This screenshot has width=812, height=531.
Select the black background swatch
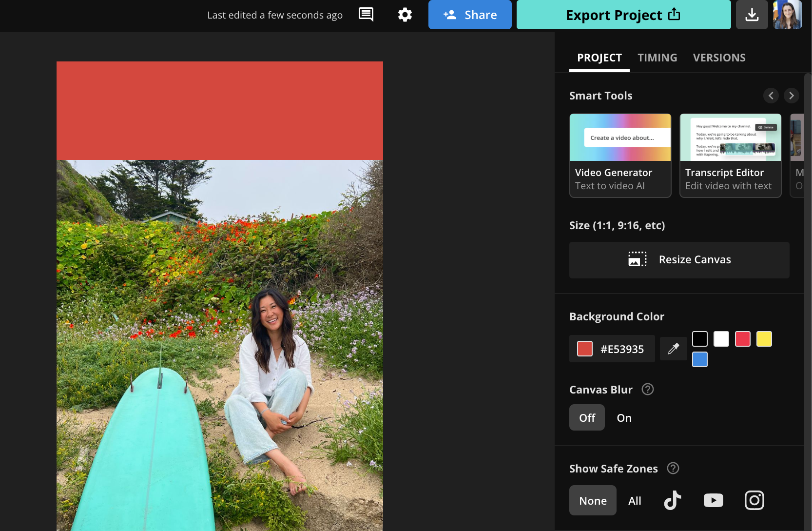tap(700, 339)
